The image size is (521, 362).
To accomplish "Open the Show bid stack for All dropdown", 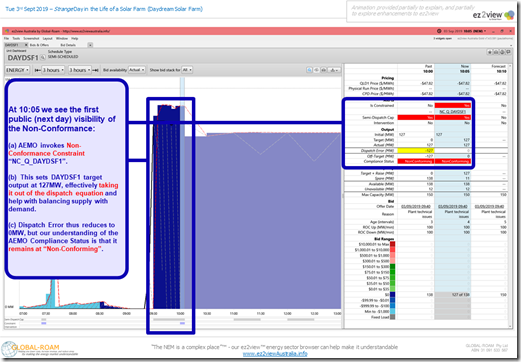I will pyautogui.click(x=187, y=70).
